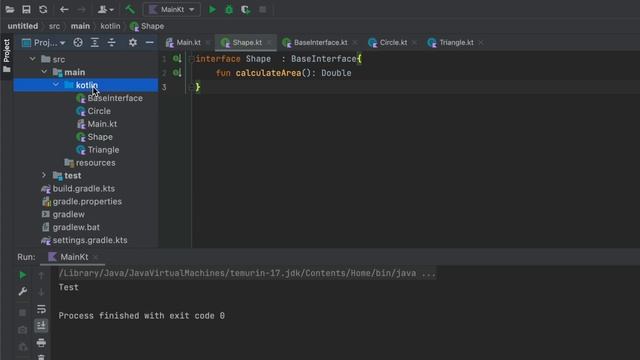The height and width of the screenshot is (360, 640).
Task: Click the print icon in Run panel
Action: 41,342
